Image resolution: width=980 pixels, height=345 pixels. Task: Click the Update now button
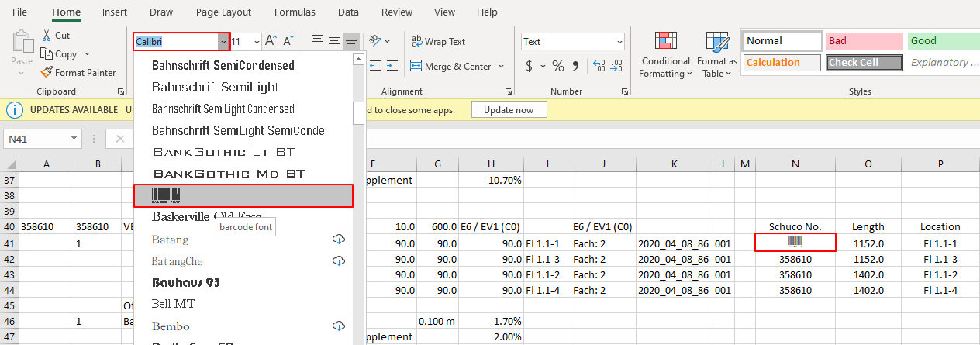point(509,109)
